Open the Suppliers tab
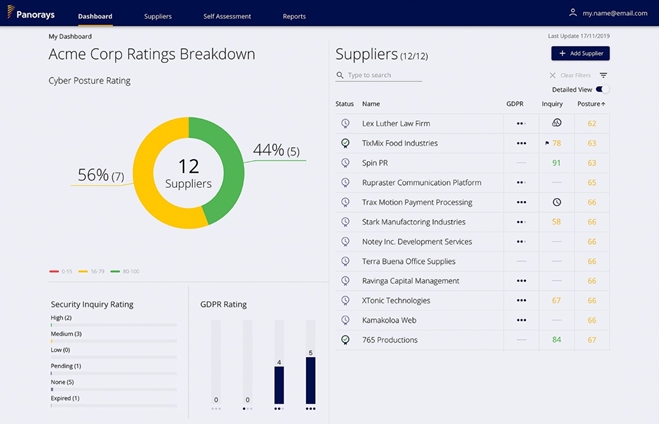Viewport: 659px width, 424px height. pyautogui.click(x=158, y=17)
